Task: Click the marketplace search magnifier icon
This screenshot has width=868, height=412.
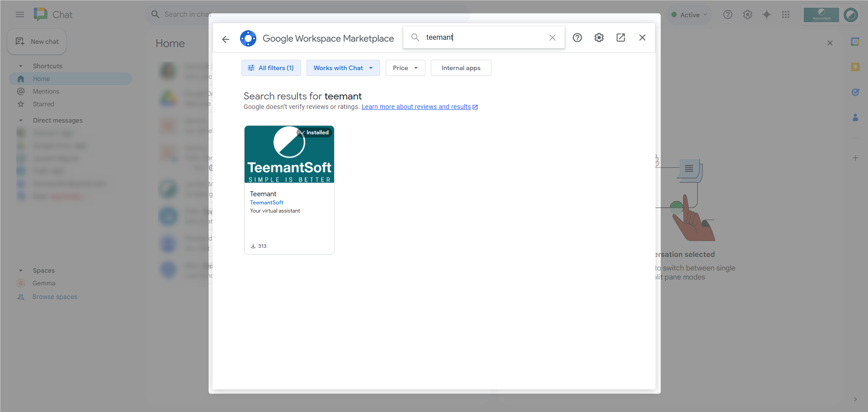Action: coord(415,37)
